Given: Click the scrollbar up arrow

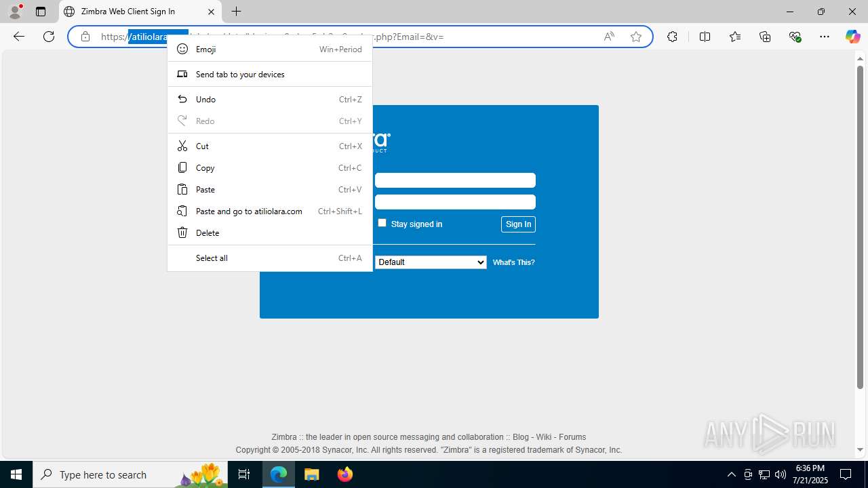Looking at the screenshot, I should [x=860, y=59].
